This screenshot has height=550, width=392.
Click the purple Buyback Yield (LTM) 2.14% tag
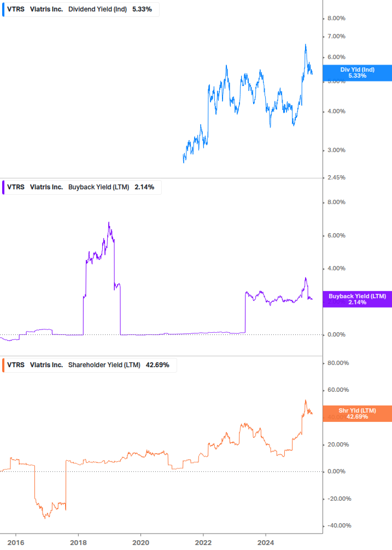(x=357, y=299)
